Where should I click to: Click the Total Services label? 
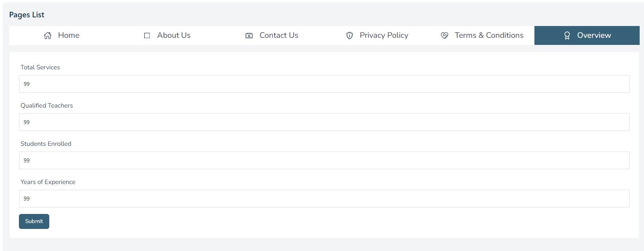40,67
